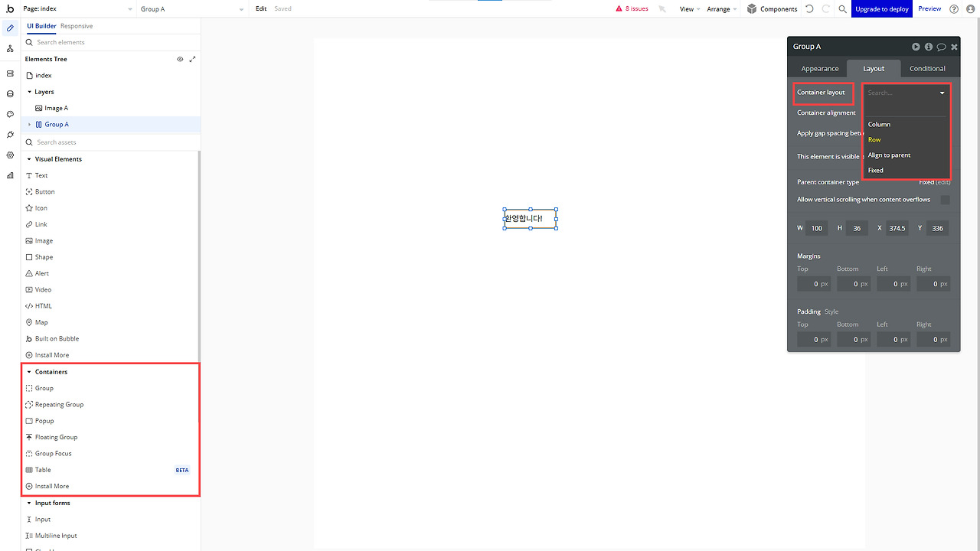Viewport: 980px width, 551px height.
Task: Open the Group A element selector dropdown
Action: click(192, 8)
